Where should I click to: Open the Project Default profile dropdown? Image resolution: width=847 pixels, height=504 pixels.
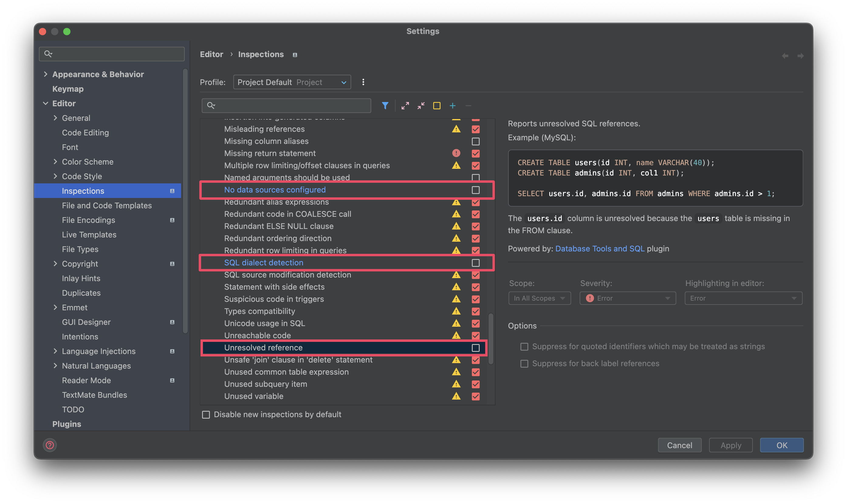pos(292,82)
